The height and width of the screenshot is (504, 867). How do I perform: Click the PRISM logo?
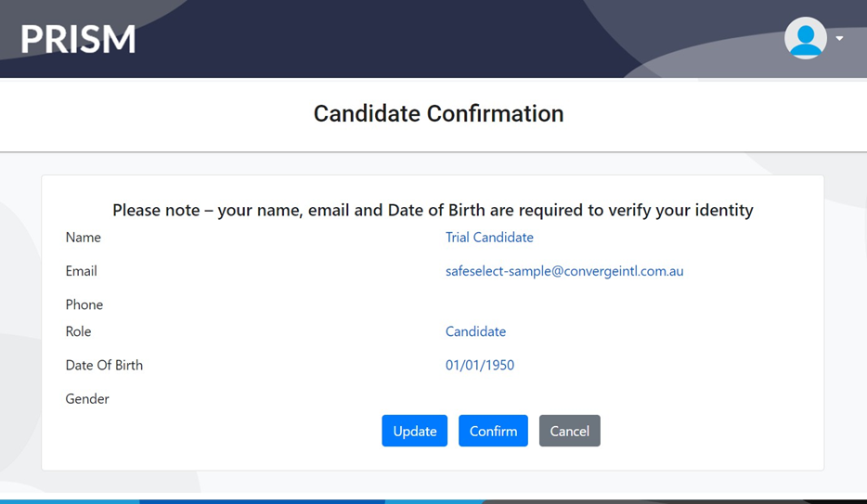pos(79,39)
